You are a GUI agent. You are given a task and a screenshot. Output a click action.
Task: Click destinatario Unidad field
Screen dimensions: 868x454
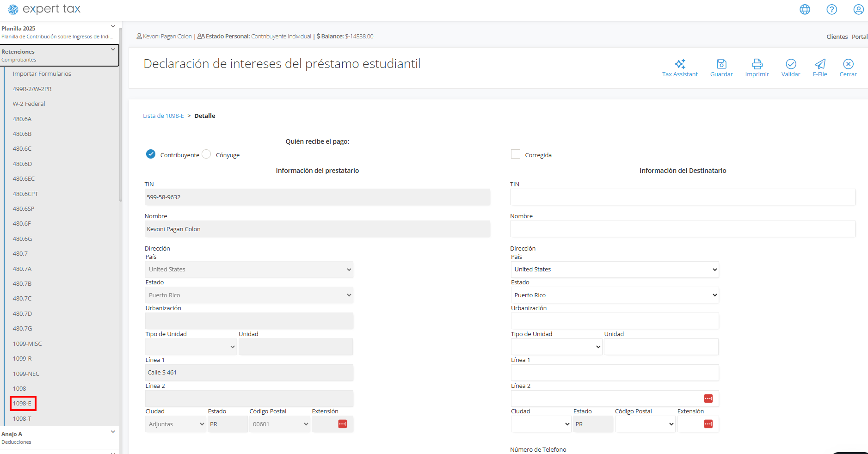(661, 347)
